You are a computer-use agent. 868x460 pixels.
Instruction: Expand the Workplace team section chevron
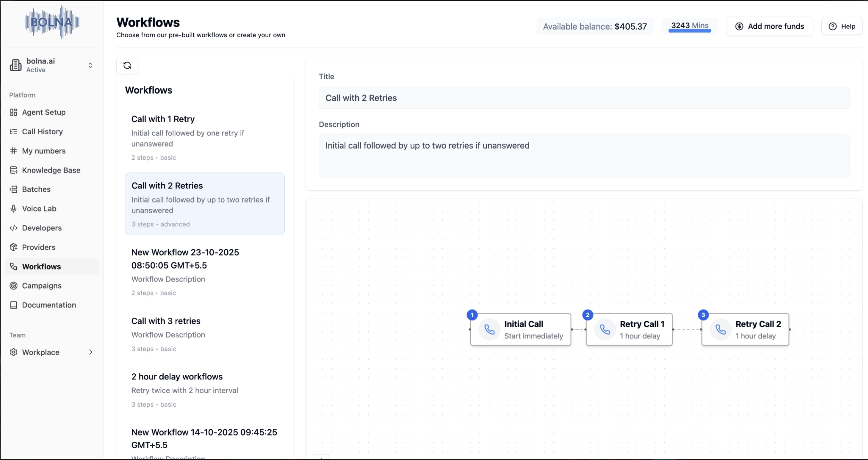[90, 352]
